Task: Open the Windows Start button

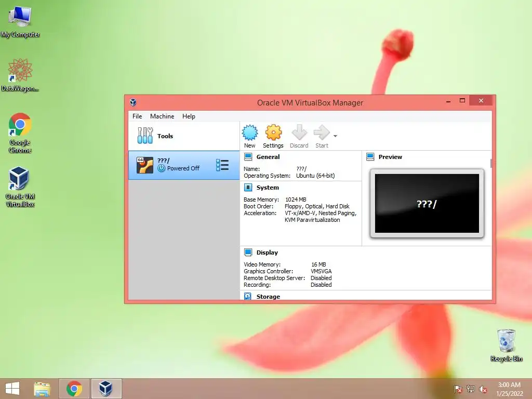Action: [x=12, y=389]
